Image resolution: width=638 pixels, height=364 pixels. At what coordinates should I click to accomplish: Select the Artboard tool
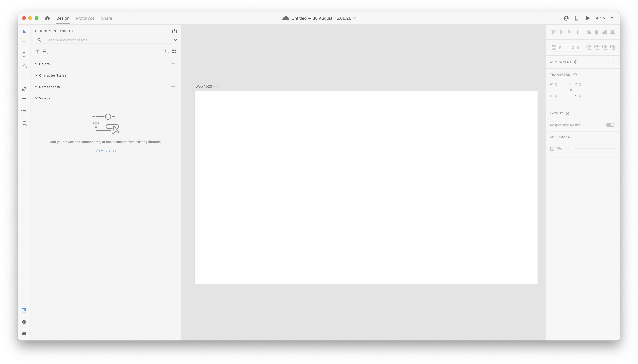point(24,112)
